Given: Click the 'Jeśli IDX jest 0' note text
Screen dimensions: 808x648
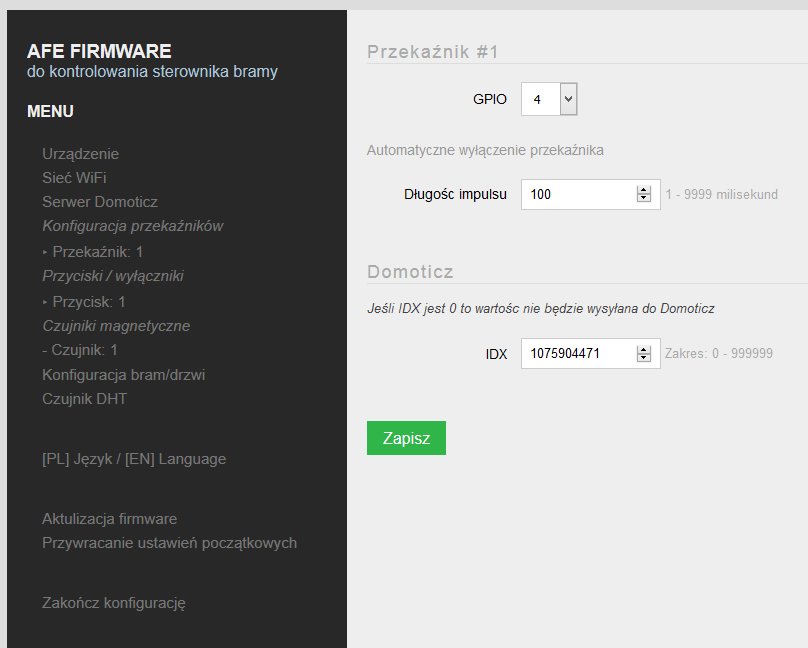Looking at the screenshot, I should click(x=541, y=309).
